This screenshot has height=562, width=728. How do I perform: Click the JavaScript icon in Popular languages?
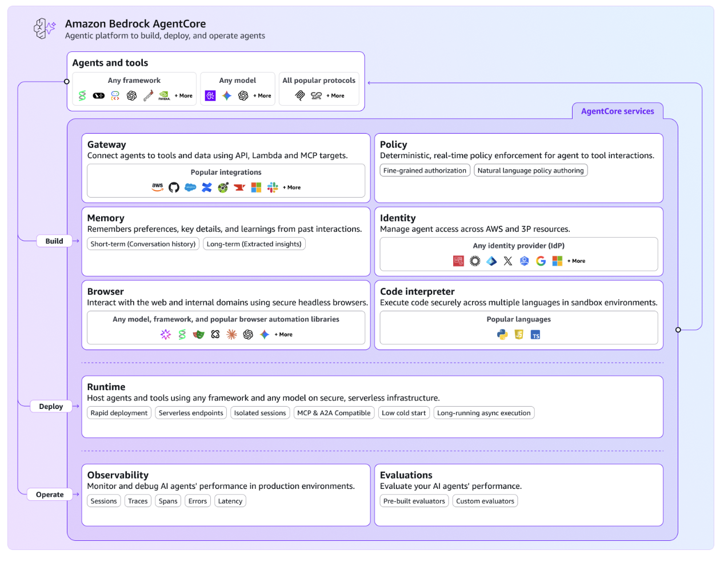519,335
